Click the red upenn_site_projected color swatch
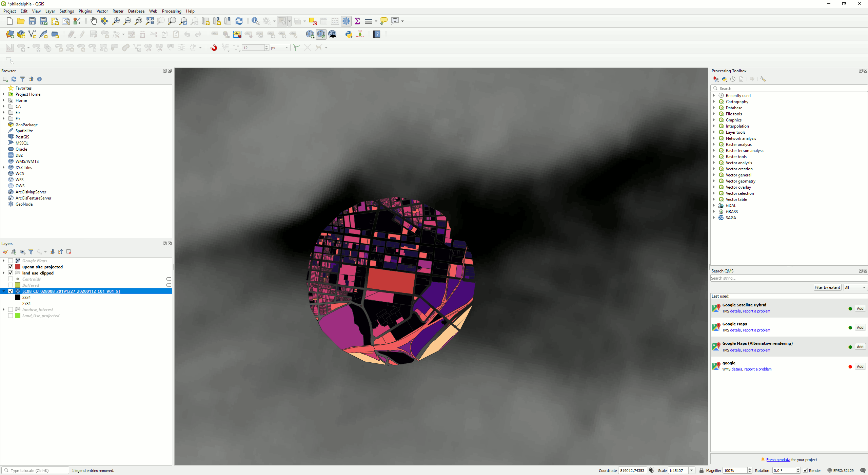Viewport: 868px width, 475px height. [x=18, y=267]
